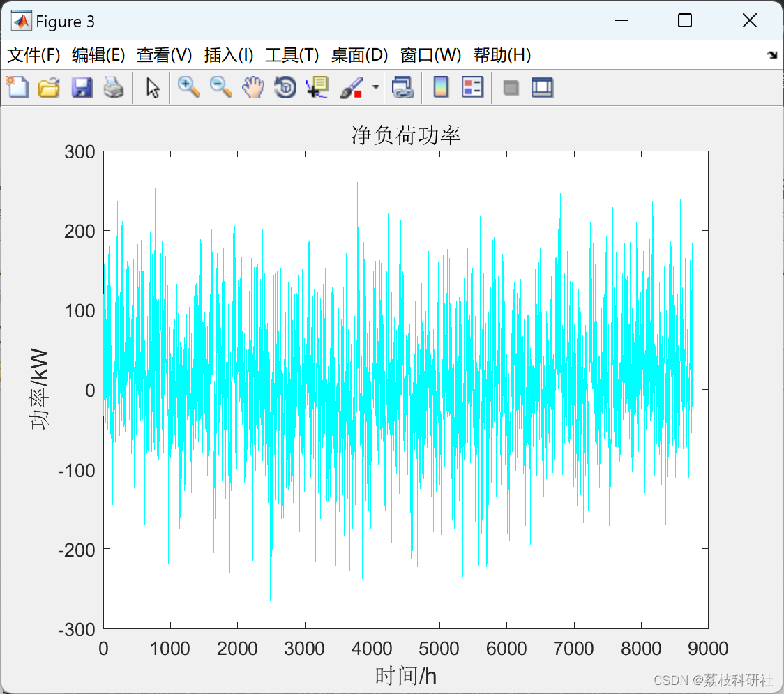Viewport: 784px width, 694px height.
Task: Select the Brush/Select Data tool
Action: pos(352,87)
